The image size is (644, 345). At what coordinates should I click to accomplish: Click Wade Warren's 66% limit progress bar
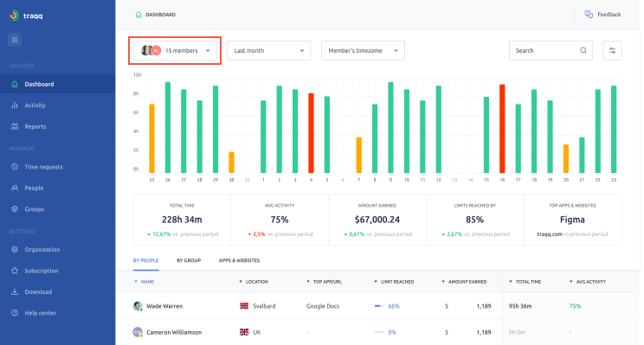(x=379, y=306)
